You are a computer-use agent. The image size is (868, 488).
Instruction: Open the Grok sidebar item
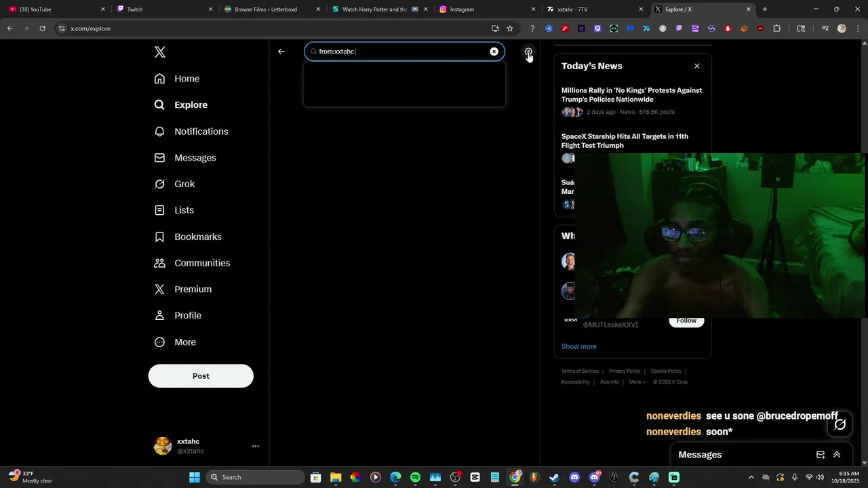[x=175, y=184]
